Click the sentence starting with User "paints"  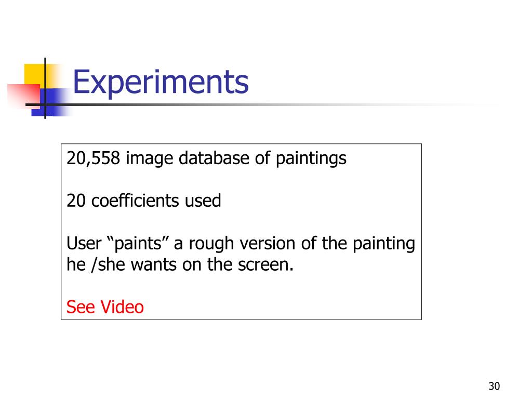241,254
